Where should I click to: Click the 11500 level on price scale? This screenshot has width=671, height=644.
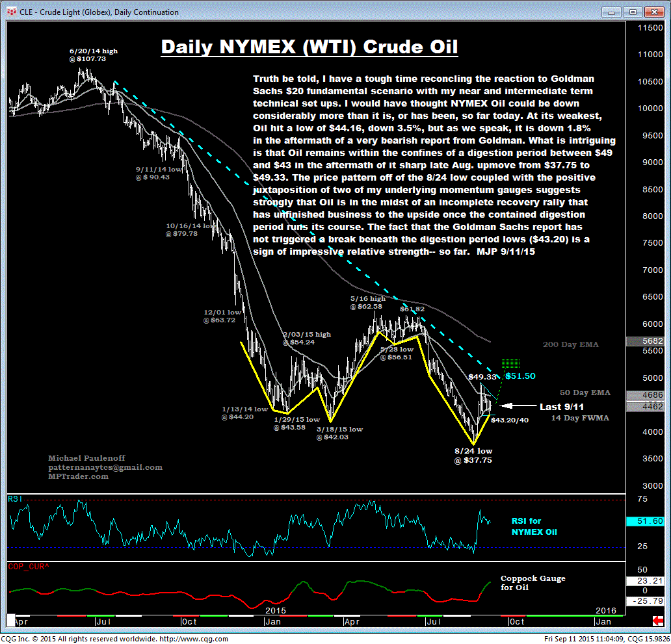point(650,28)
